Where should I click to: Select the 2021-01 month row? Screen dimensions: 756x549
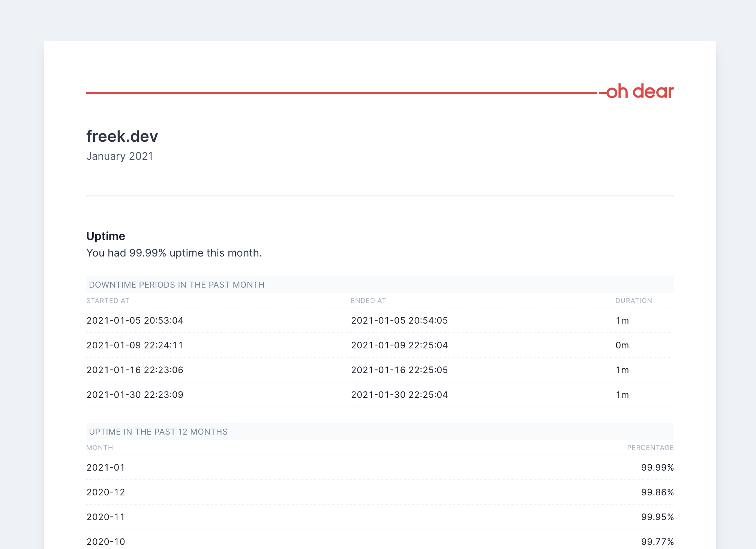click(x=380, y=468)
